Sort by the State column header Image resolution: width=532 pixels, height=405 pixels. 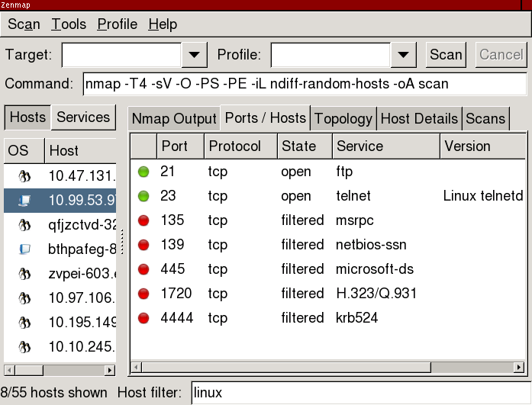[305, 146]
